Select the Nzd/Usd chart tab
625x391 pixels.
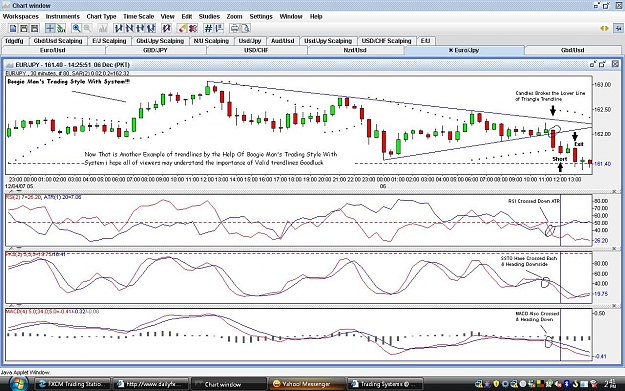(x=355, y=50)
